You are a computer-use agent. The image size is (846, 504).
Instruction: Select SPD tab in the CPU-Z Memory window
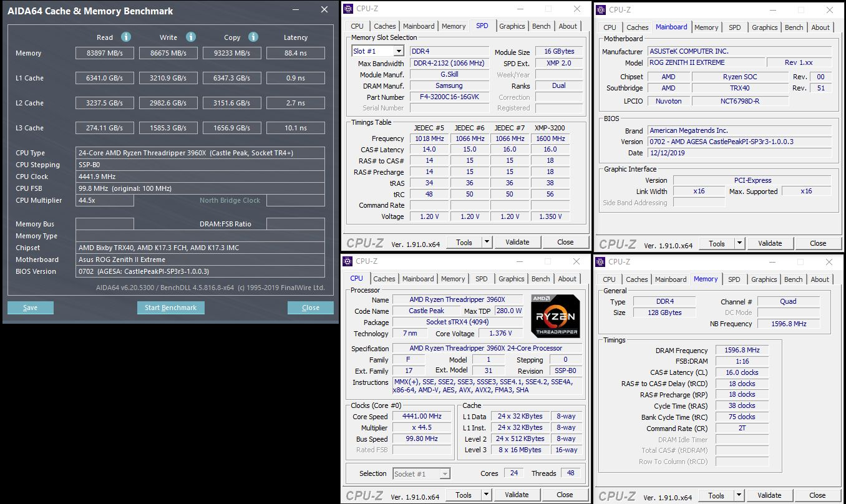(734, 279)
